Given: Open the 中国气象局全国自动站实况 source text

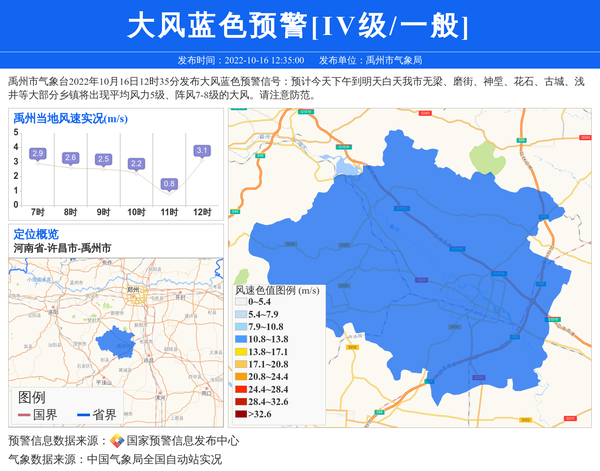Looking at the screenshot, I should (155, 459).
